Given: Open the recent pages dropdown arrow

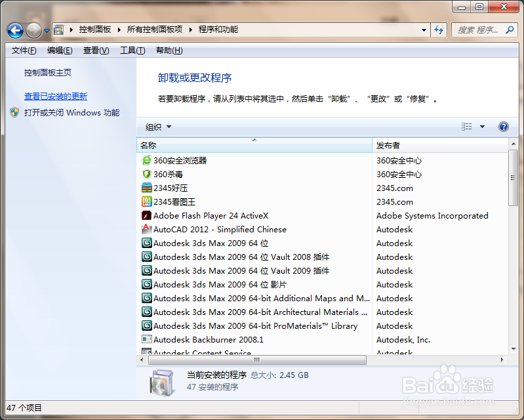Looking at the screenshot, I should click(x=47, y=31).
